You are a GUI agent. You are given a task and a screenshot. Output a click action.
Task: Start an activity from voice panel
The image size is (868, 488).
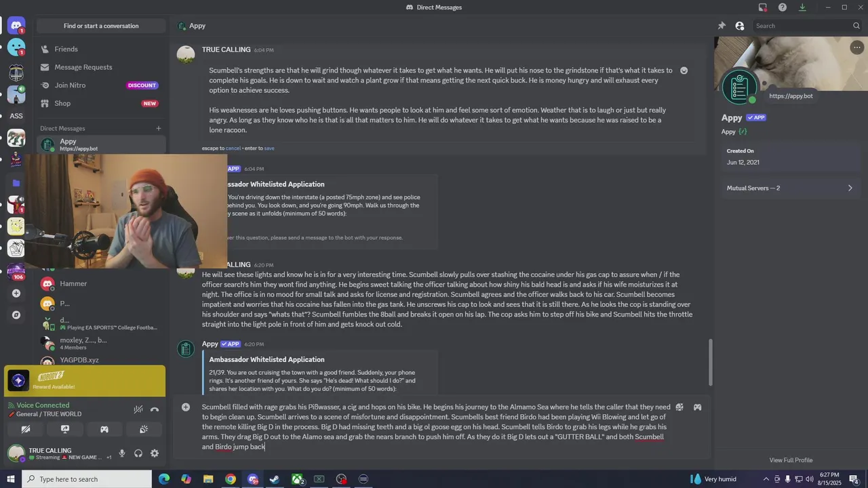click(104, 429)
